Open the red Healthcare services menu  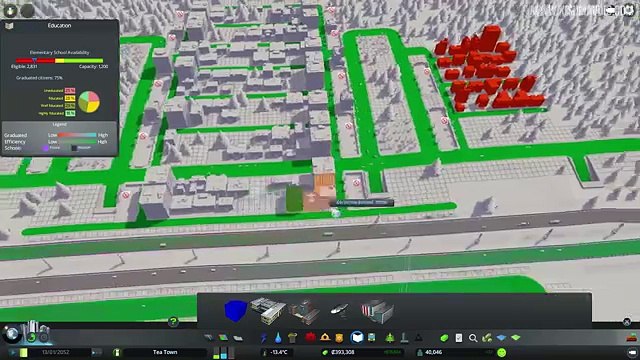(310, 337)
